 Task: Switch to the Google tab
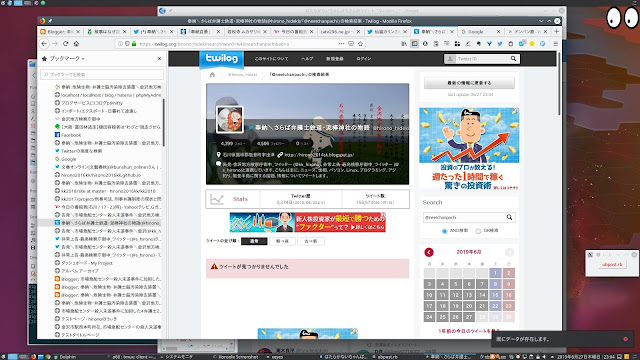pos(480,31)
